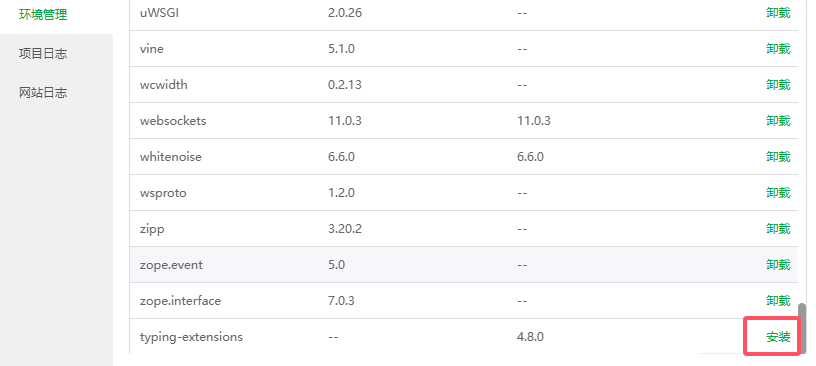Install typing-extensions with the 安装 link

(x=778, y=337)
